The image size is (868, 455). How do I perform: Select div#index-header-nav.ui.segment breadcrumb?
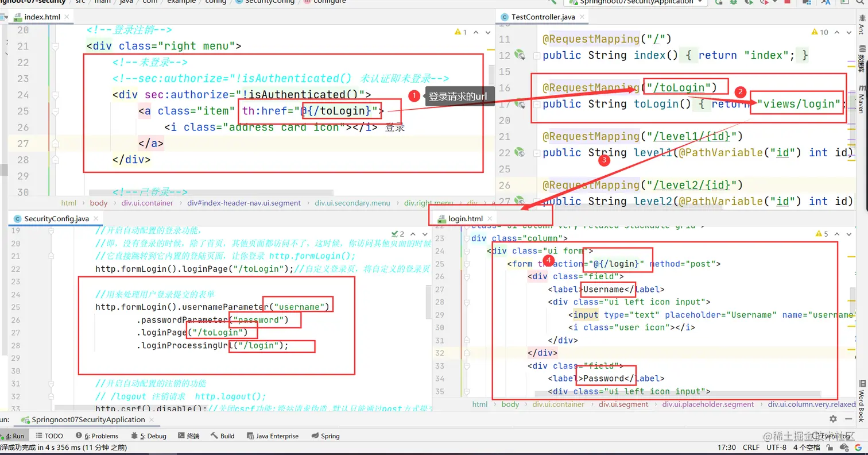tap(244, 203)
